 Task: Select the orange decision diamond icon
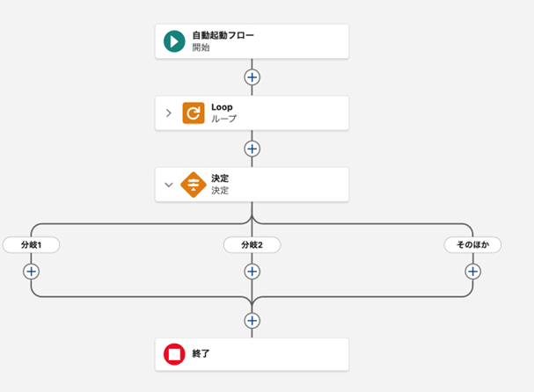click(194, 185)
